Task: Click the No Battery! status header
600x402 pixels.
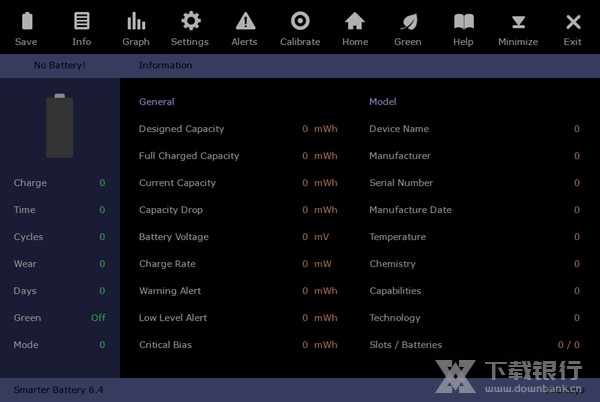Action: (x=59, y=65)
